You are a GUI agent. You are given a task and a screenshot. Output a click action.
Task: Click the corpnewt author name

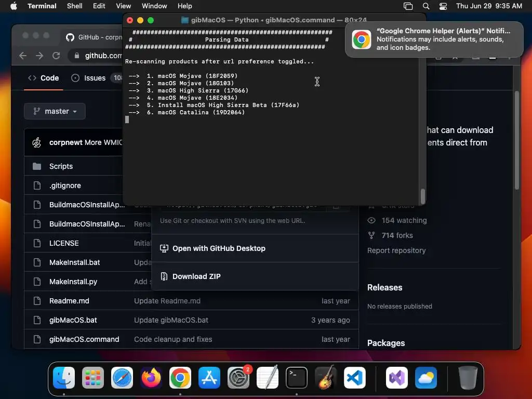pyautogui.click(x=66, y=142)
